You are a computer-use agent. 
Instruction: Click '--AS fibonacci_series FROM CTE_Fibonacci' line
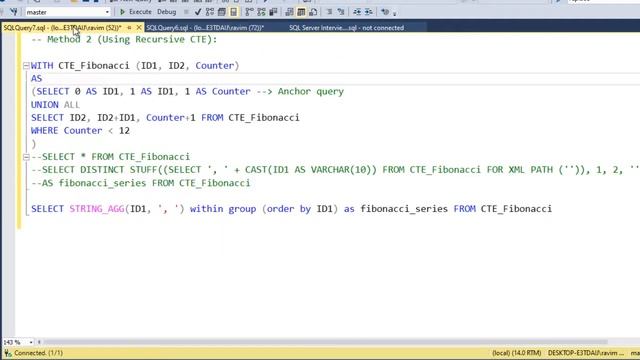pyautogui.click(x=140, y=183)
